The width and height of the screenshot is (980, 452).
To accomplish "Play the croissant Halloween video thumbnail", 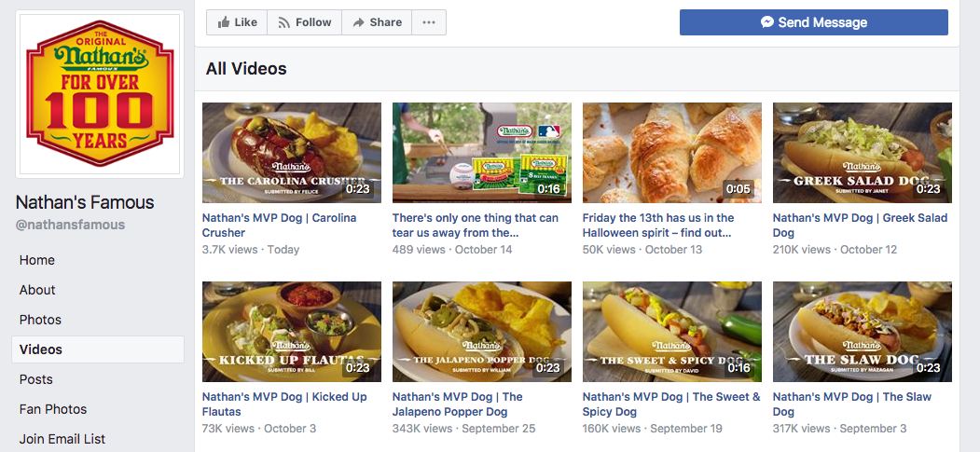I will click(672, 153).
